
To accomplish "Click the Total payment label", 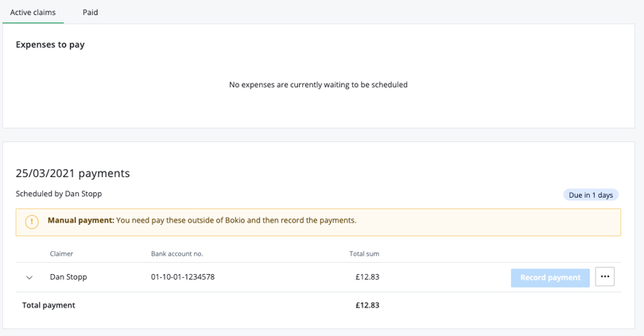I will point(48,305).
